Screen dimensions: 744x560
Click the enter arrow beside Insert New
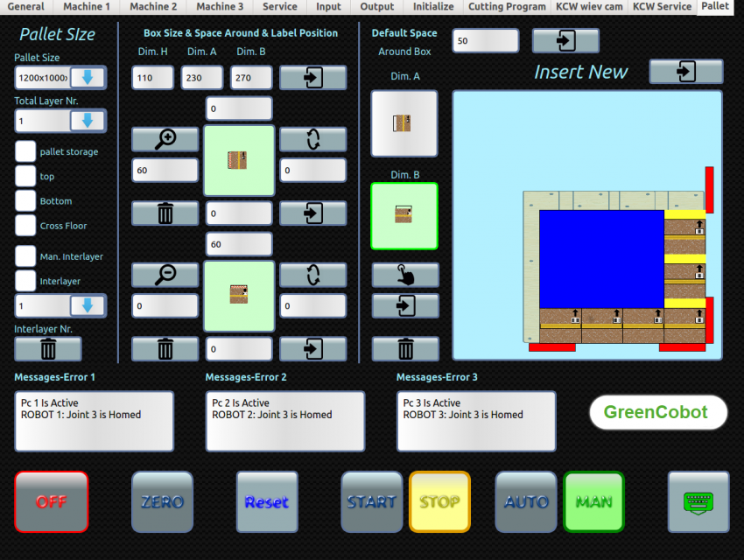pos(686,72)
